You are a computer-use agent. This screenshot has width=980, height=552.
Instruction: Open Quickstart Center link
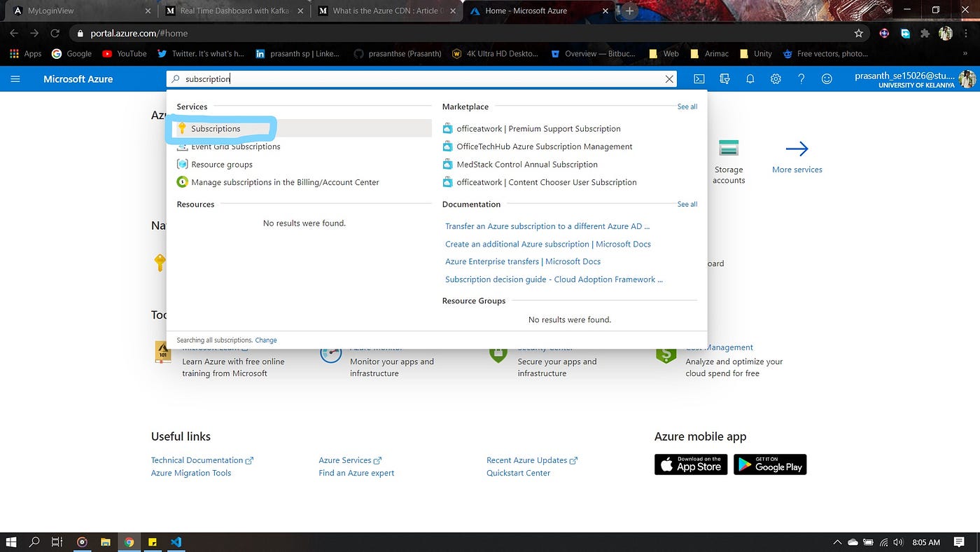(518, 473)
